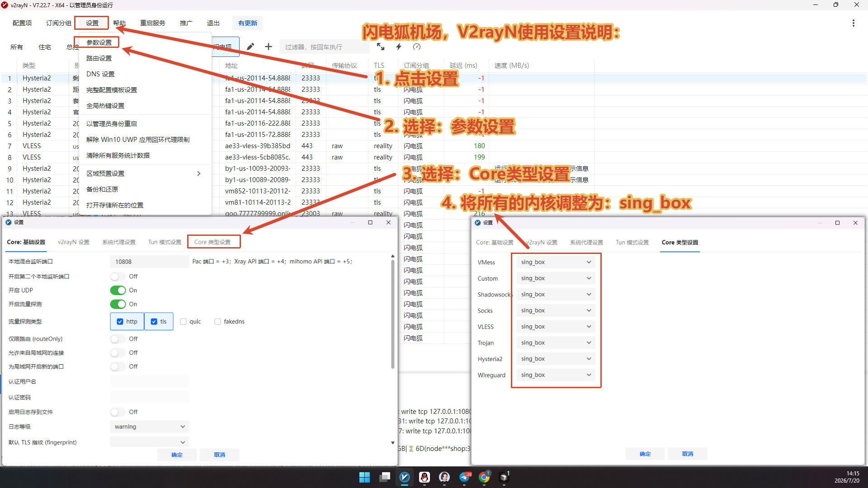Click the pencil edit subscription icon
The height and width of the screenshot is (488, 868).
pyautogui.click(x=250, y=47)
